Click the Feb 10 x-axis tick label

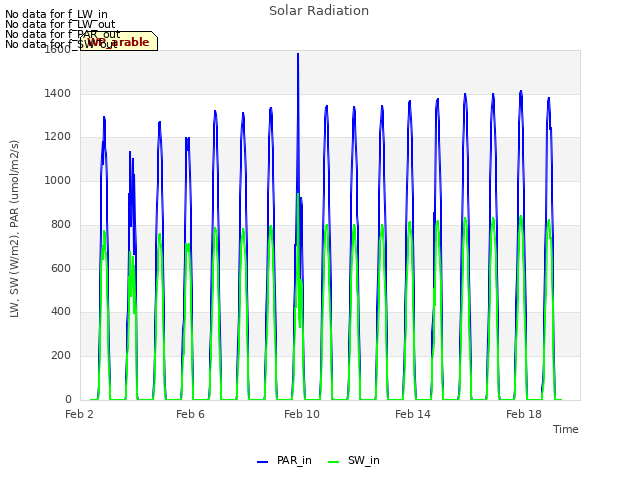[302, 414]
